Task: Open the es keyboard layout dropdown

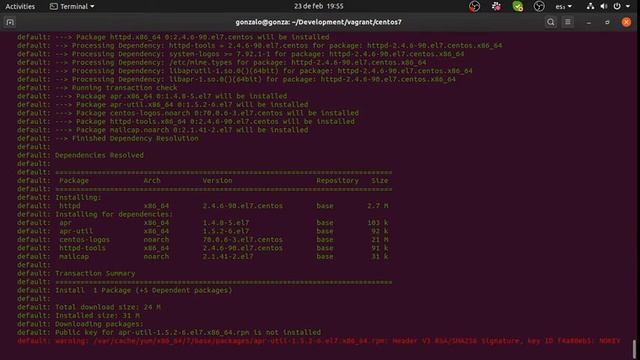Action: pyautogui.click(x=563, y=7)
